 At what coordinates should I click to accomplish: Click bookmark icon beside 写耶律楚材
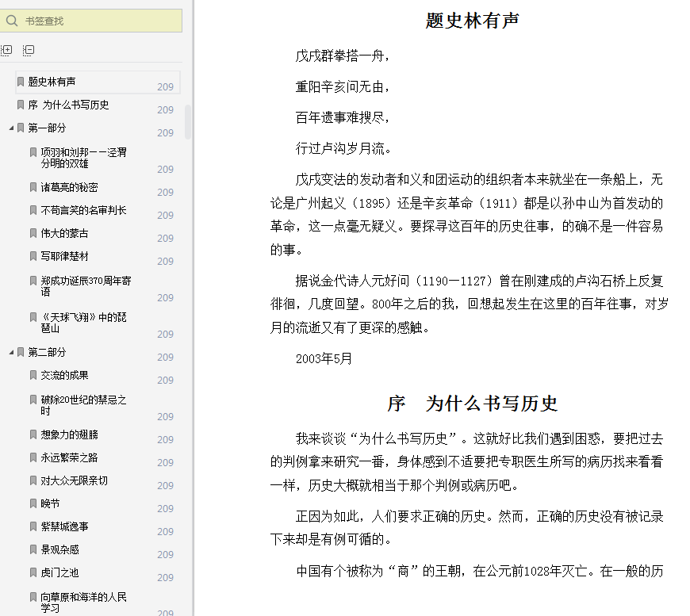tap(33, 256)
